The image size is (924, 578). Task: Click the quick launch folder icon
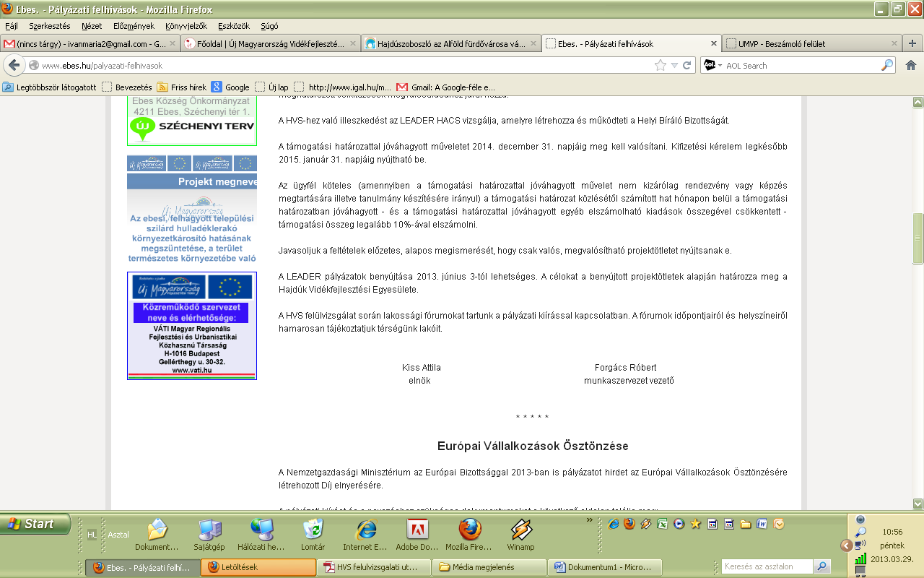745,524
